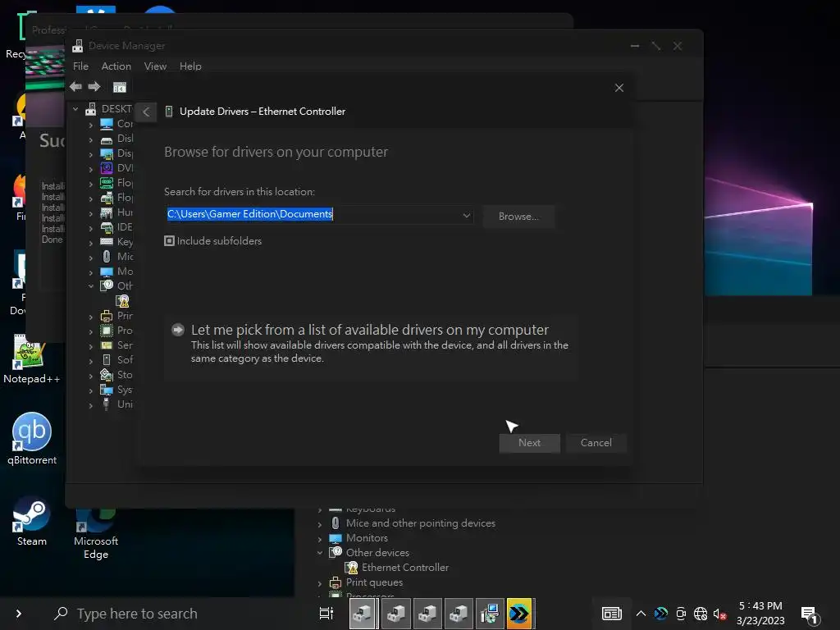840x630 pixels.
Task: Select the IDE controllers icon in front tree
Action: pyautogui.click(x=107, y=227)
